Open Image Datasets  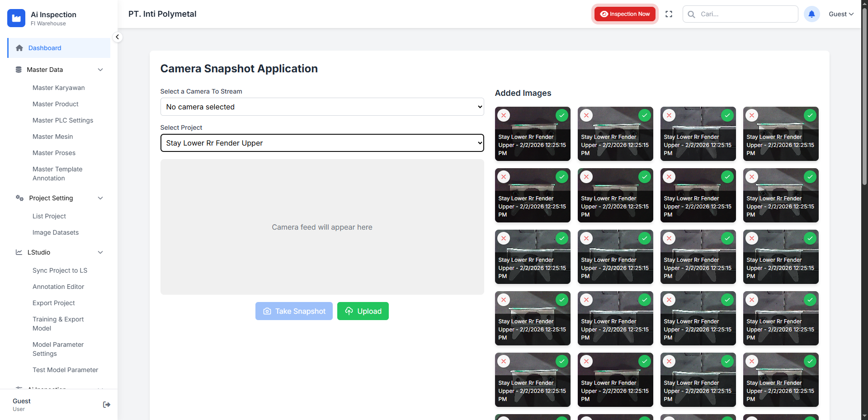[x=56, y=232]
